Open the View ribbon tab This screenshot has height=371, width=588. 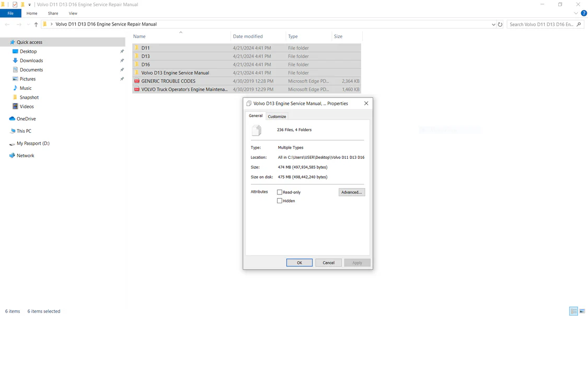click(x=73, y=13)
